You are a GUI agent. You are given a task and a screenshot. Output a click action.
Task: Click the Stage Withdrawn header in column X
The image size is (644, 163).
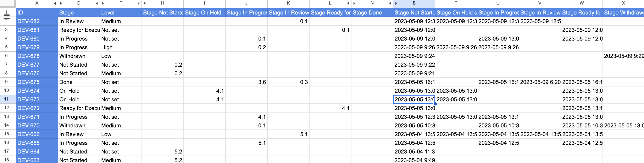(x=623, y=12)
